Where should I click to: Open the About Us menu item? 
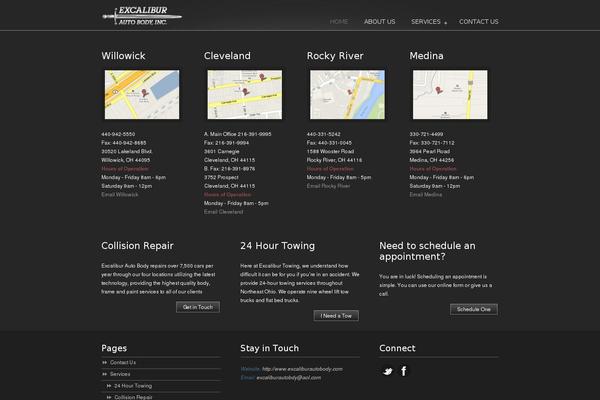[380, 21]
